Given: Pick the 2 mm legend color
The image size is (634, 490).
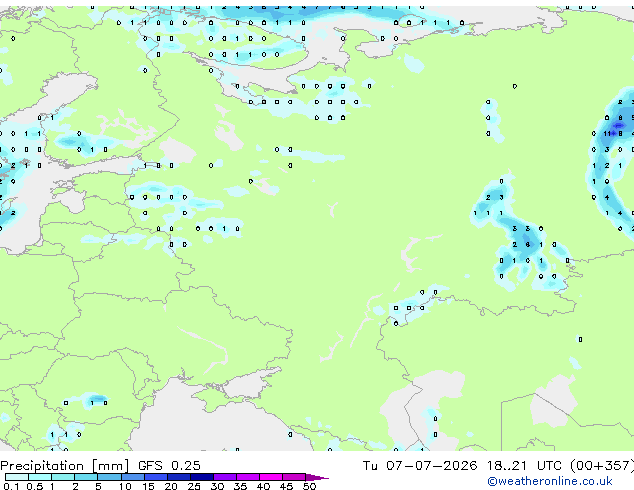Looking at the screenshot, I should click(x=86, y=477).
